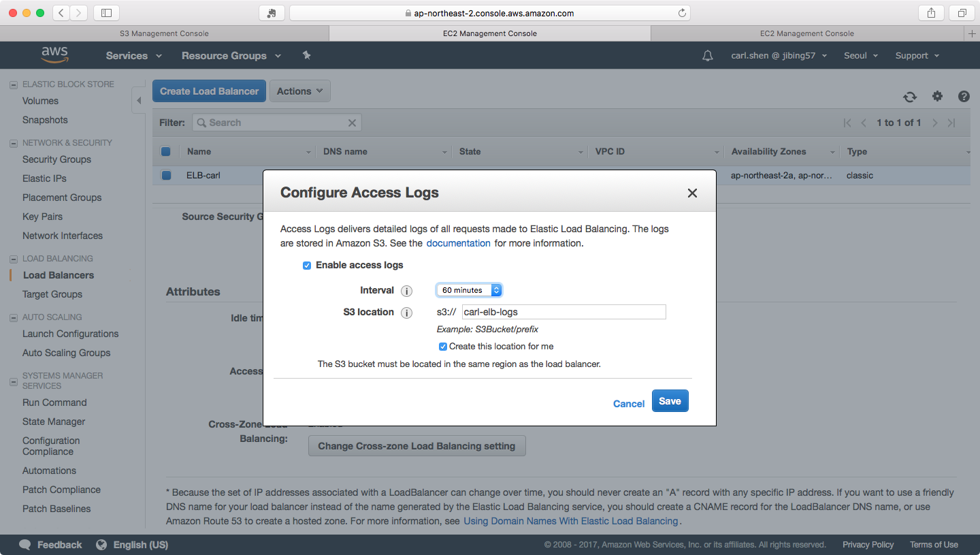This screenshot has height=555, width=980.
Task: Toggle ELB-carl row checkbox
Action: click(166, 175)
